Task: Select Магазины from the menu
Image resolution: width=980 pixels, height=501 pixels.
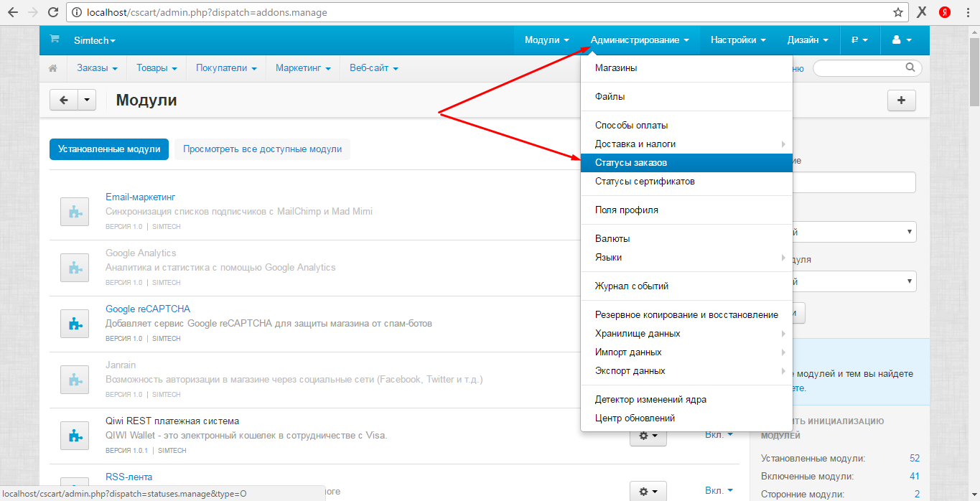Action: 686,67
